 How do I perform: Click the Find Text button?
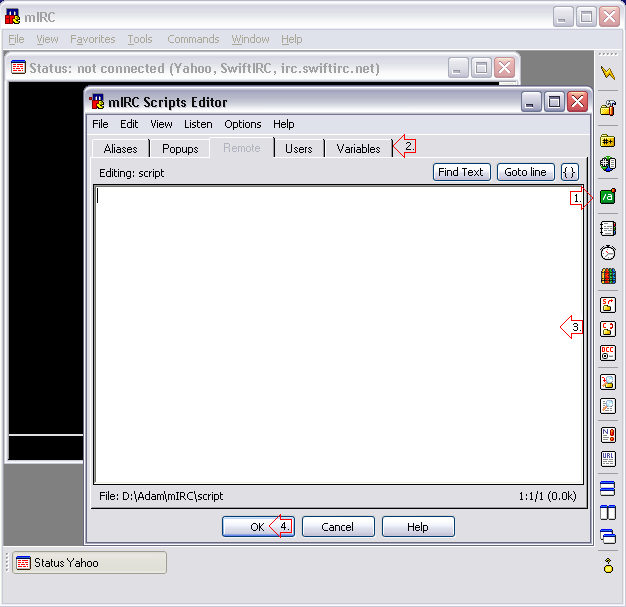462,172
